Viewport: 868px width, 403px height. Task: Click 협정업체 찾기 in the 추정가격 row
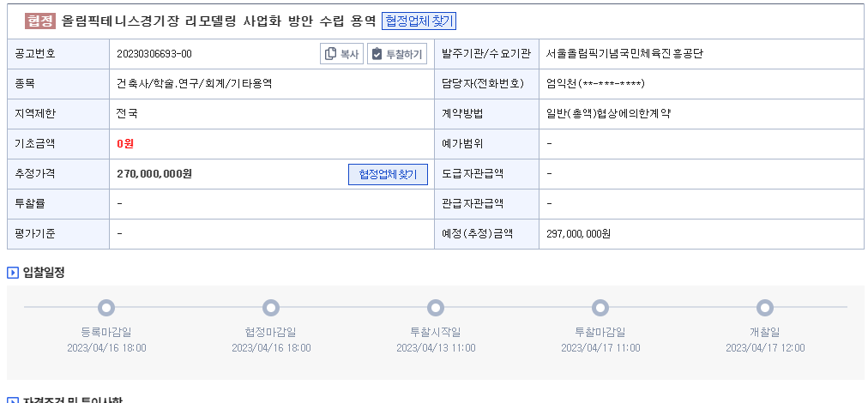(388, 174)
